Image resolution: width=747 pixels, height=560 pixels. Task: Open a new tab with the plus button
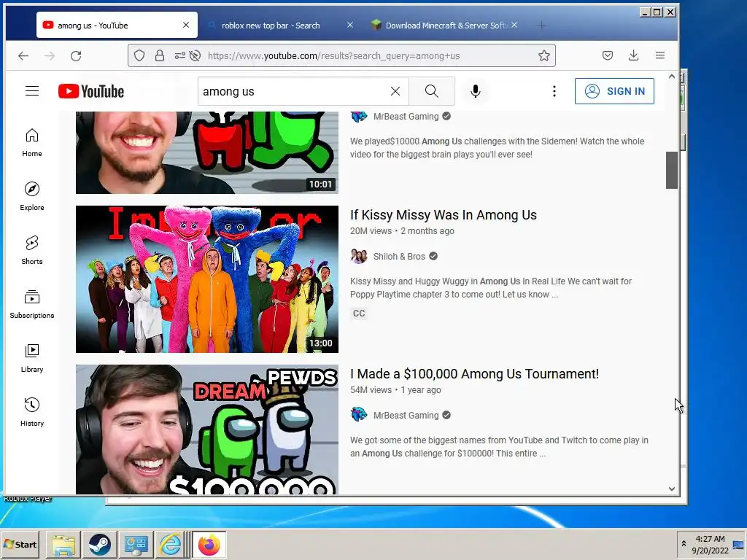click(541, 26)
